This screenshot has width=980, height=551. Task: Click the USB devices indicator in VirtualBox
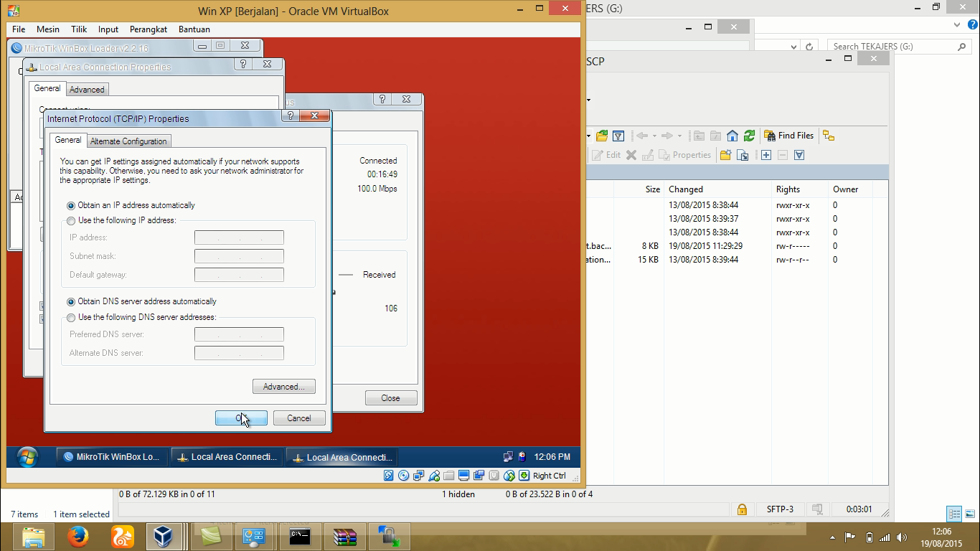pos(434,476)
